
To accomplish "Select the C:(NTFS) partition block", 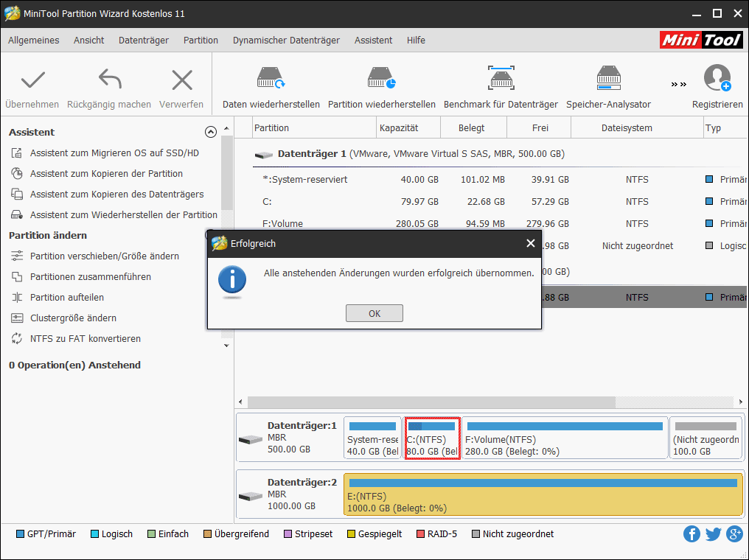I will [x=432, y=437].
